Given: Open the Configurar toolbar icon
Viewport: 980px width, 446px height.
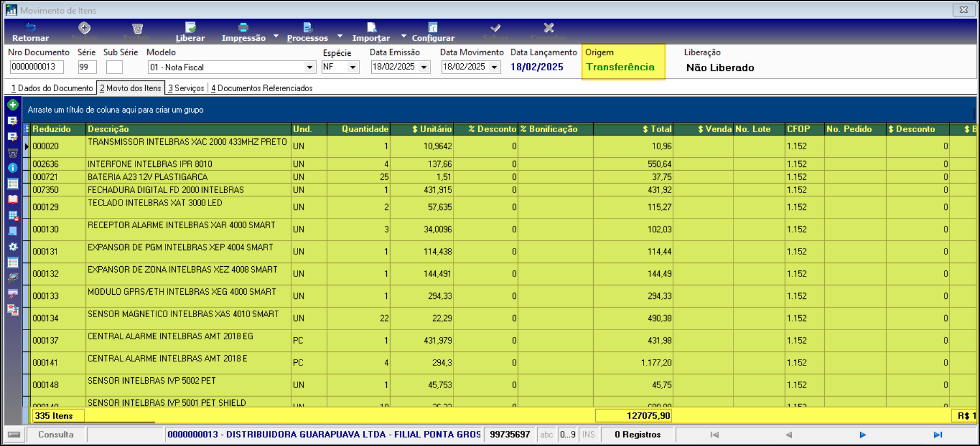Looking at the screenshot, I should click(433, 27).
